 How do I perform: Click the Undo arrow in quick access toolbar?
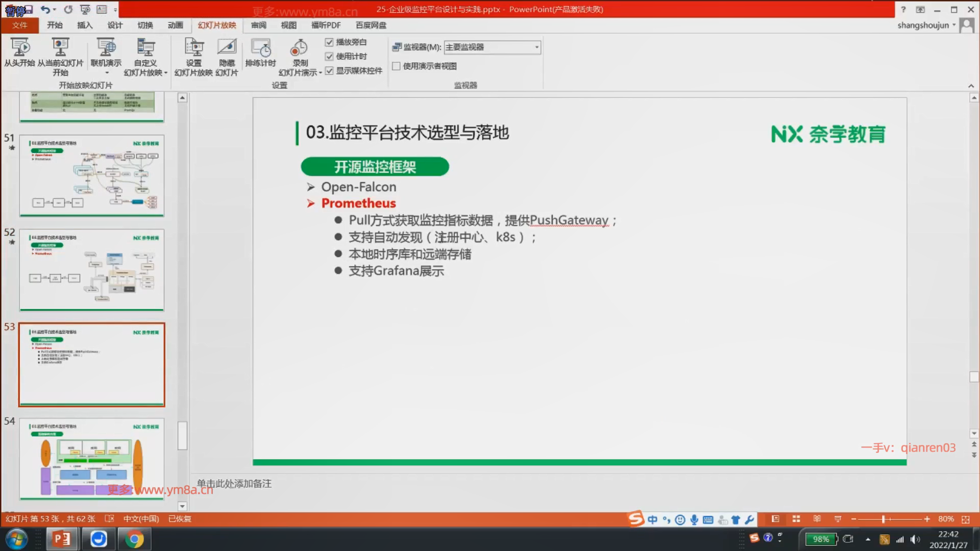point(45,9)
